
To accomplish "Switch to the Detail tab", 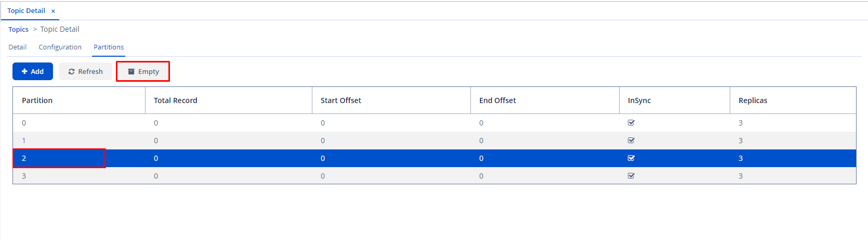I will (18, 47).
